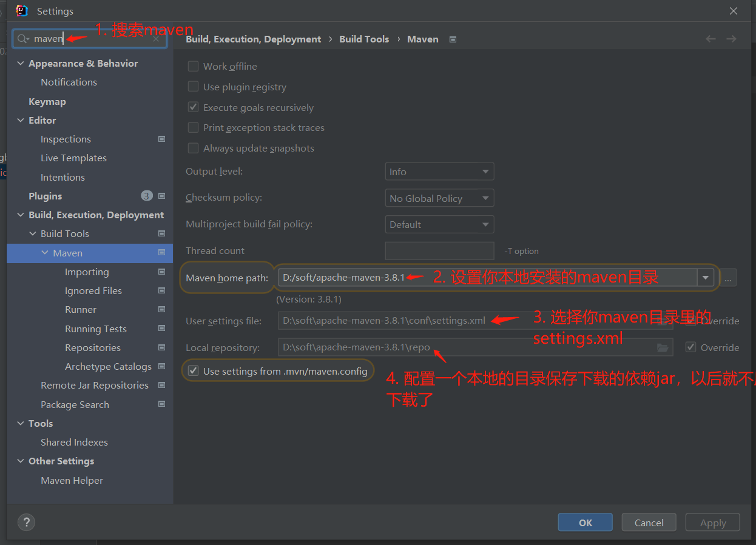Open folder browser for Local repository
This screenshot has height=545, width=756.
663,347
